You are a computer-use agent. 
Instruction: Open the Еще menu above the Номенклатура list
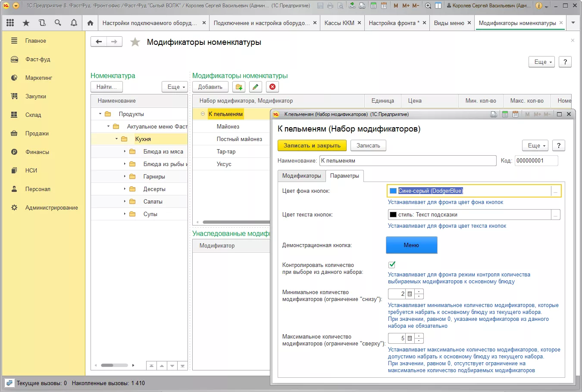tap(175, 87)
